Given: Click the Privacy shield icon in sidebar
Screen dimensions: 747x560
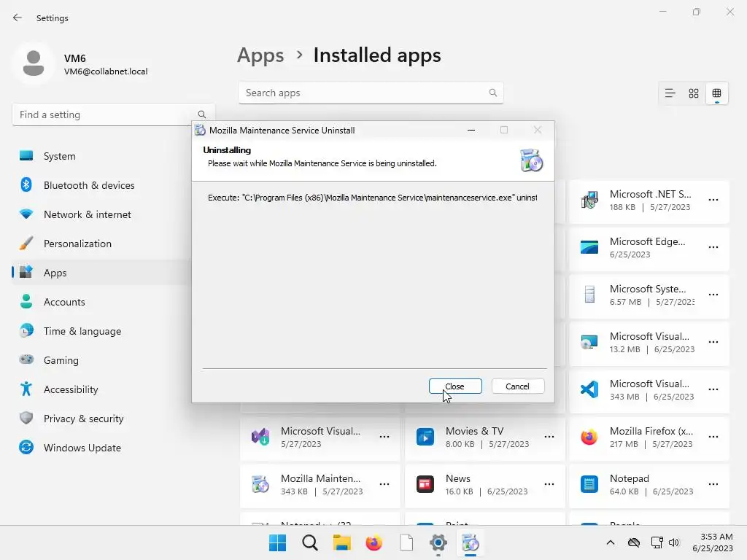Looking at the screenshot, I should pyautogui.click(x=26, y=418).
